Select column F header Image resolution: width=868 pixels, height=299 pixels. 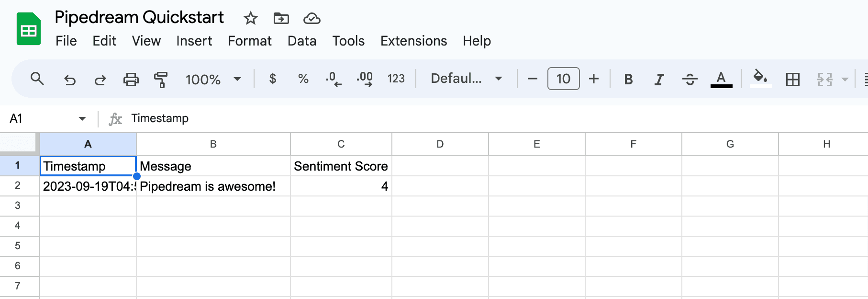click(x=634, y=144)
